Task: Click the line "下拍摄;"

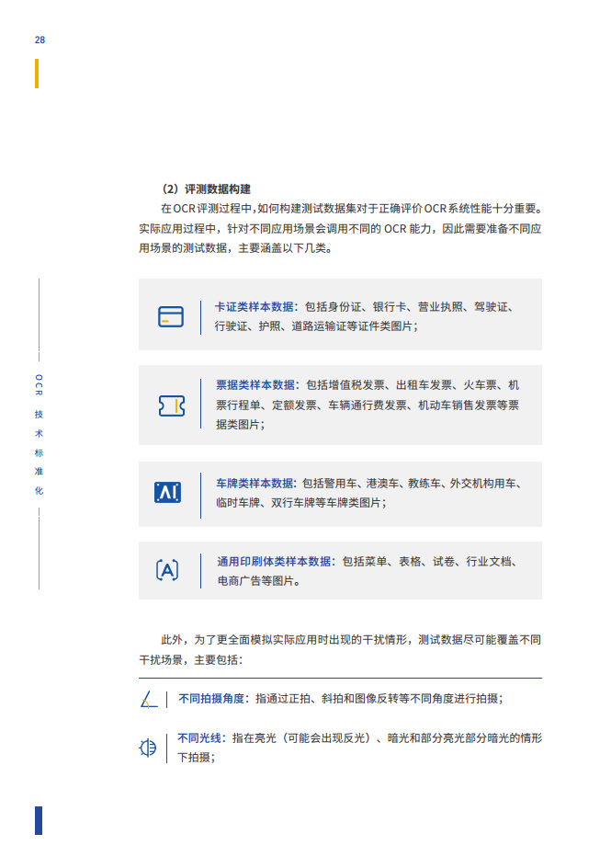Action: (197, 758)
